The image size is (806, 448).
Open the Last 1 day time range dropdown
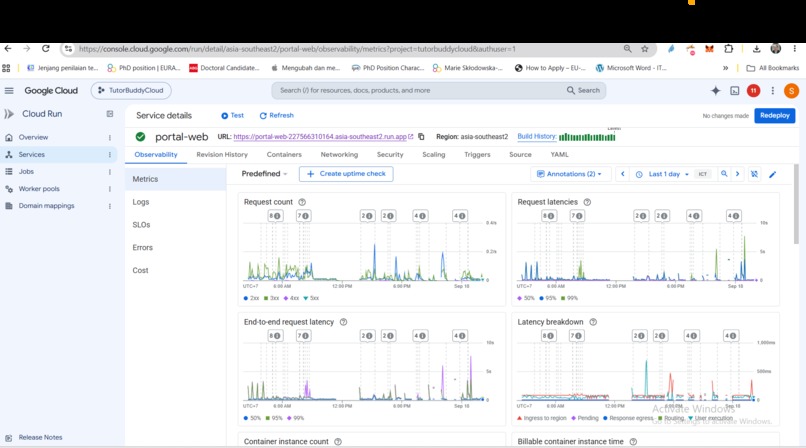(x=663, y=174)
